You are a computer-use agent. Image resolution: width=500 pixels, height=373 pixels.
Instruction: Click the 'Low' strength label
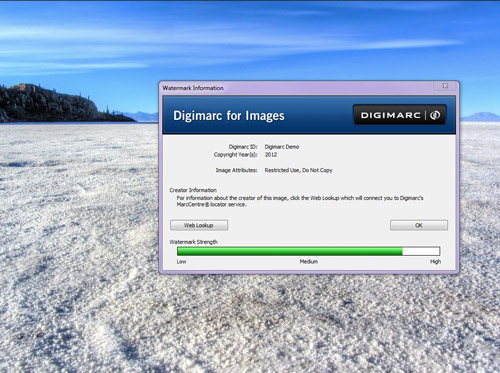click(x=181, y=261)
